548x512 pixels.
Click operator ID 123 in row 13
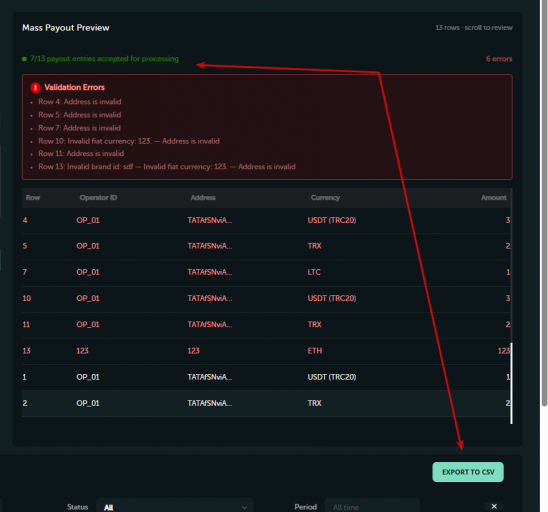click(x=82, y=351)
